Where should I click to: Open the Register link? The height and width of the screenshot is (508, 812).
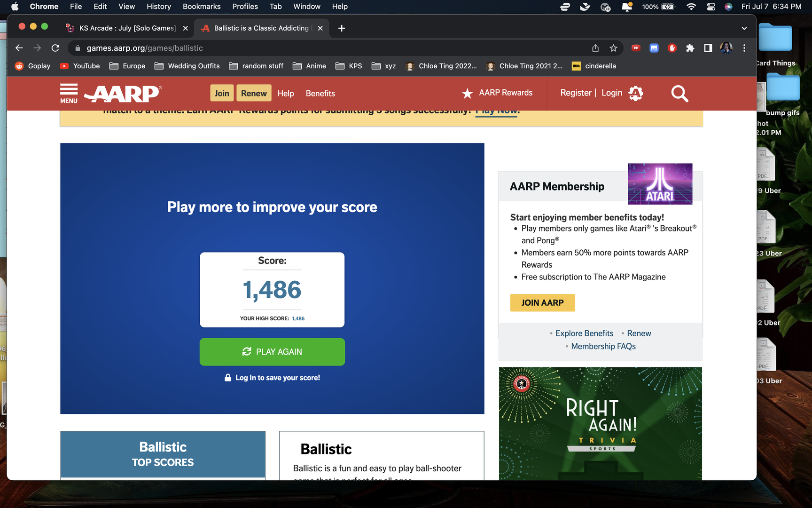[576, 93]
